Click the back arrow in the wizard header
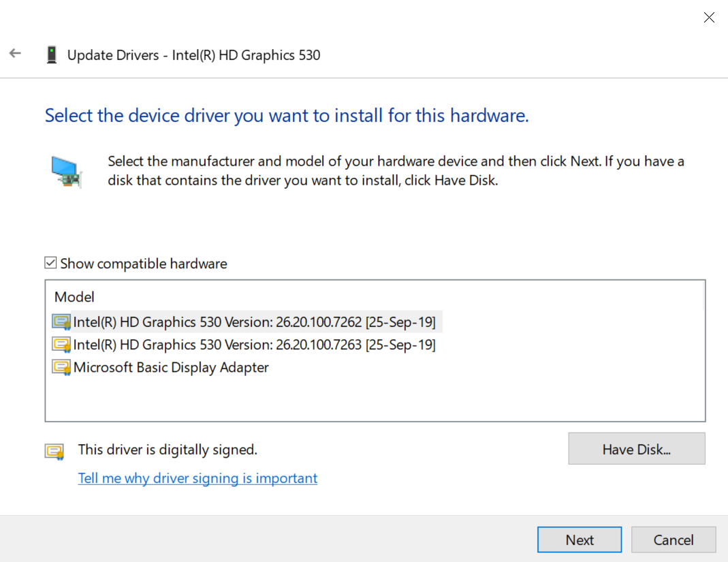Viewport: 728px width, 562px height. click(x=15, y=53)
